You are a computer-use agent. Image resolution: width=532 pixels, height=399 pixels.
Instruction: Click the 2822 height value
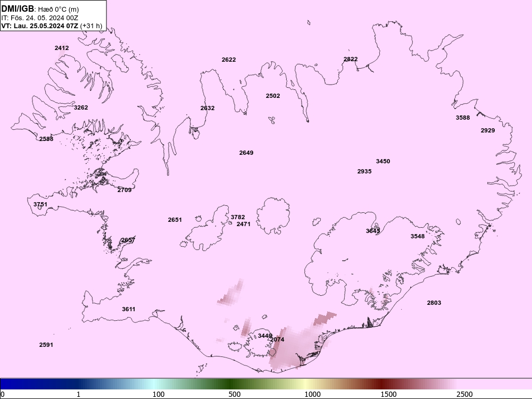(351, 59)
